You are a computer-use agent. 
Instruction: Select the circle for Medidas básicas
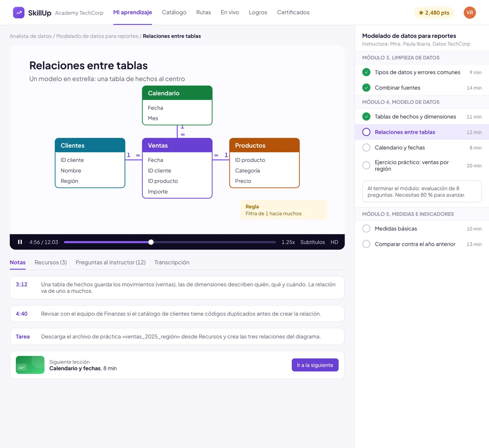tap(366, 229)
